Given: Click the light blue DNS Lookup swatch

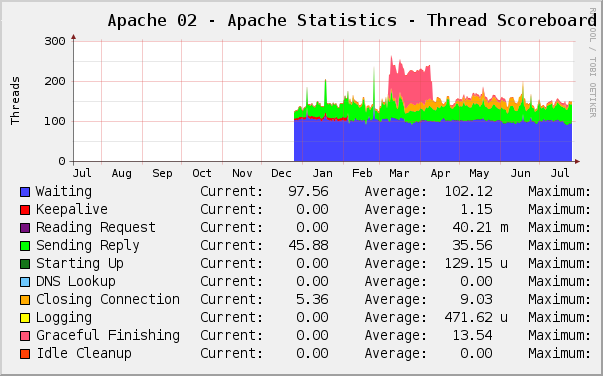Looking at the screenshot, I should [25, 282].
